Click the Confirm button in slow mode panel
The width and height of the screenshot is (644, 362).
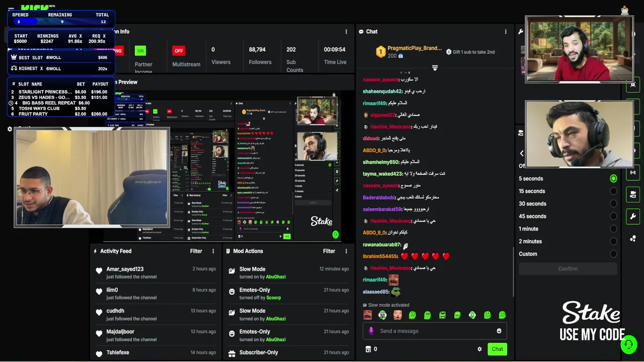pyautogui.click(x=568, y=269)
